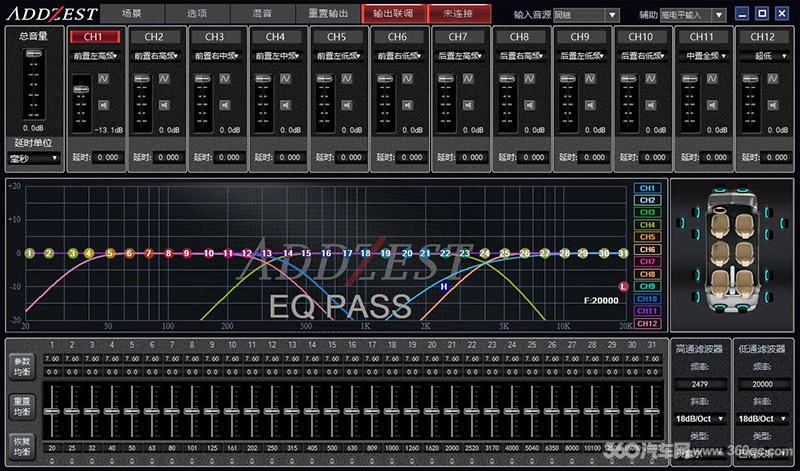Click the 重置均衡 reset EQ button
The image size is (800, 471).
(22, 407)
